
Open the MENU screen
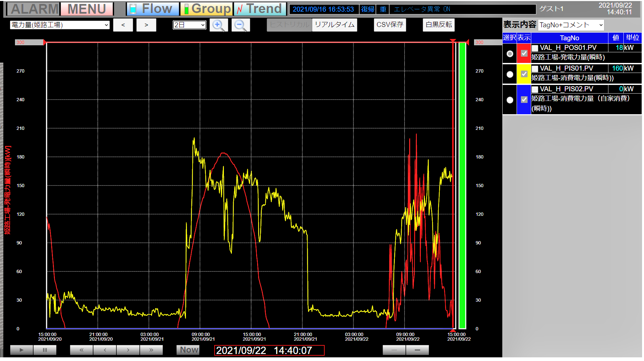(x=87, y=9)
